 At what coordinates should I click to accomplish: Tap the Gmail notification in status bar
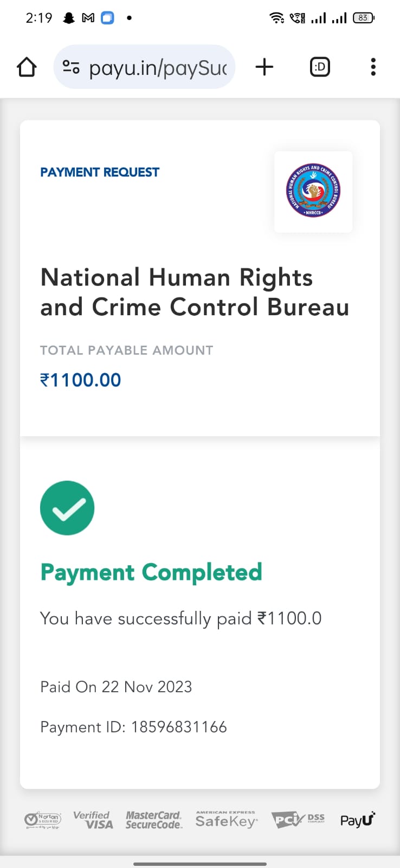click(x=88, y=18)
